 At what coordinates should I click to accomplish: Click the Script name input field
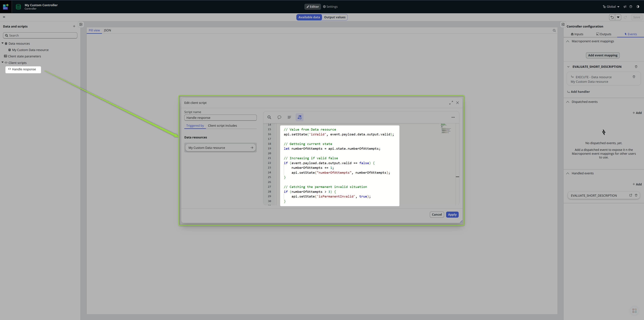[220, 118]
